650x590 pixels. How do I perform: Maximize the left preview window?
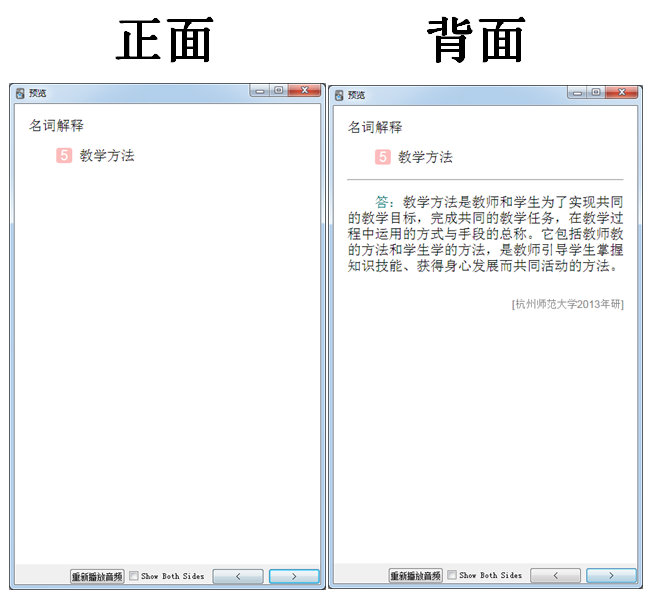click(x=279, y=90)
